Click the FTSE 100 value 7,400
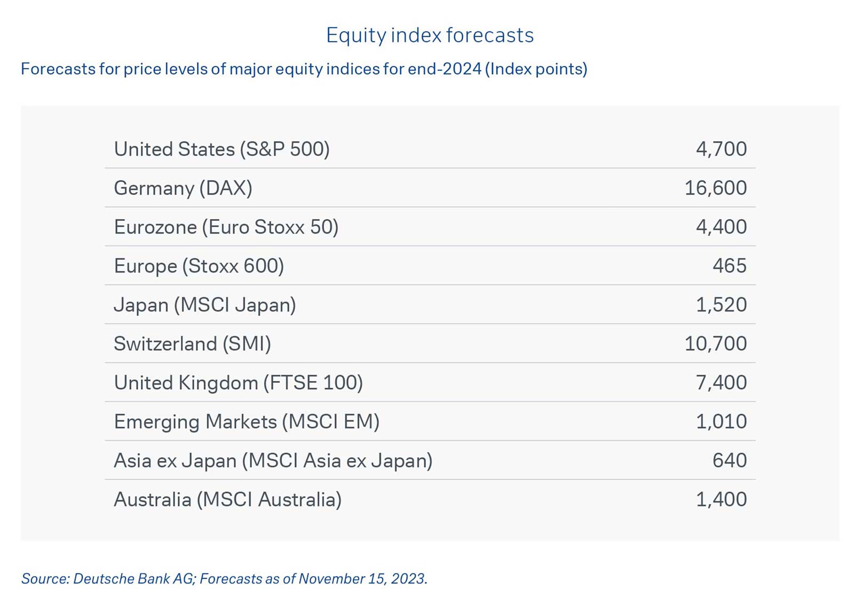The image size is (863, 616). click(x=721, y=382)
